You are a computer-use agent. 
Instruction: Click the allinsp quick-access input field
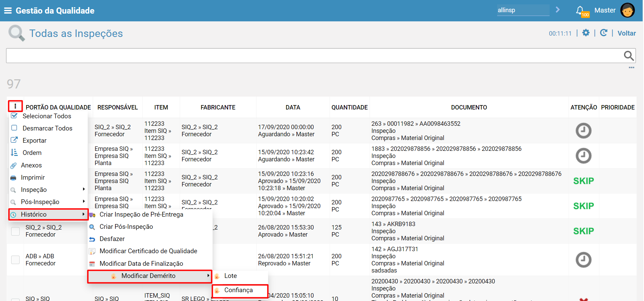[x=523, y=10]
